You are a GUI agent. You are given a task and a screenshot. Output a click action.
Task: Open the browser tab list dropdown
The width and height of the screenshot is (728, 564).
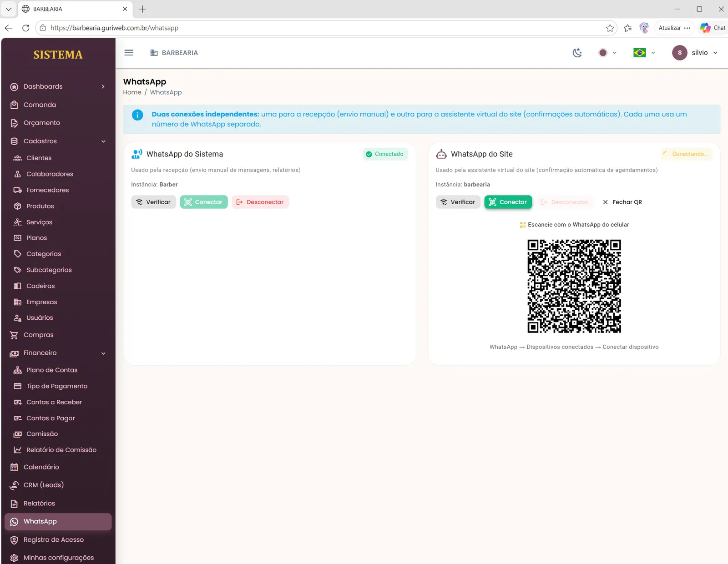click(8, 9)
